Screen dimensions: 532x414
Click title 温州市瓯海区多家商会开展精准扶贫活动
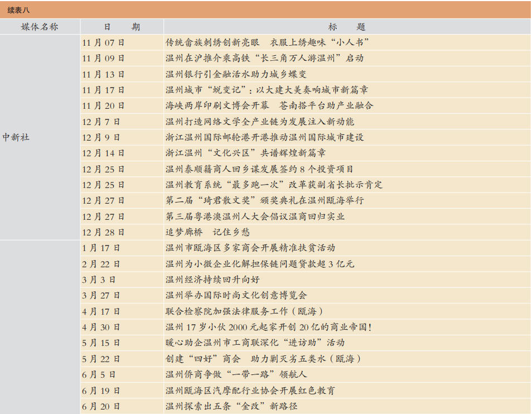(250, 248)
